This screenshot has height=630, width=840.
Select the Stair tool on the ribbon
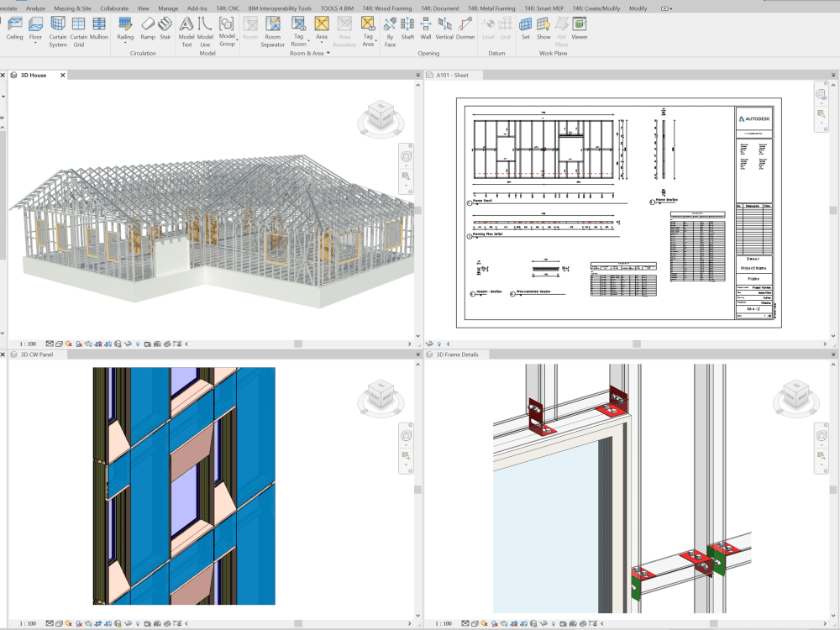(x=165, y=28)
